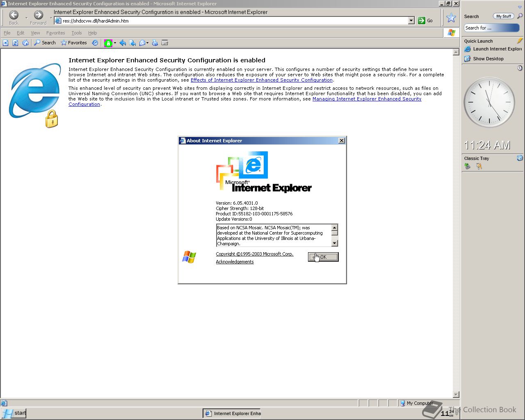Viewport: 525px width, 420px height.
Task: Click scroll-down arrow of the page scrollbar
Action: (456, 395)
